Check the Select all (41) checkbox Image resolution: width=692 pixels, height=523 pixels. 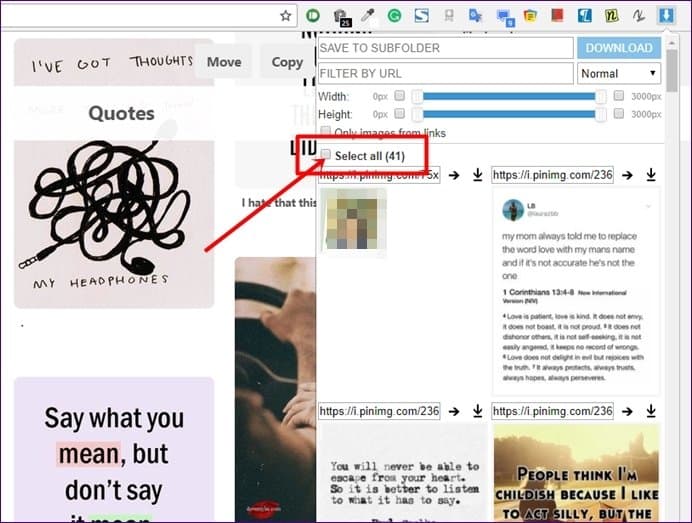[x=325, y=155]
